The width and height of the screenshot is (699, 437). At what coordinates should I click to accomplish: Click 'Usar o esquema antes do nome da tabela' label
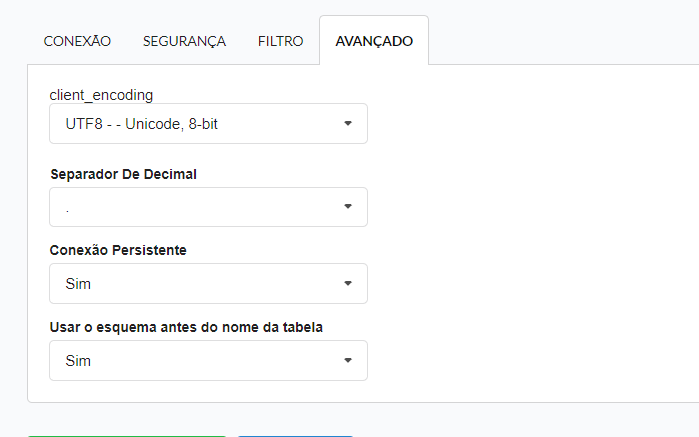pos(186,327)
